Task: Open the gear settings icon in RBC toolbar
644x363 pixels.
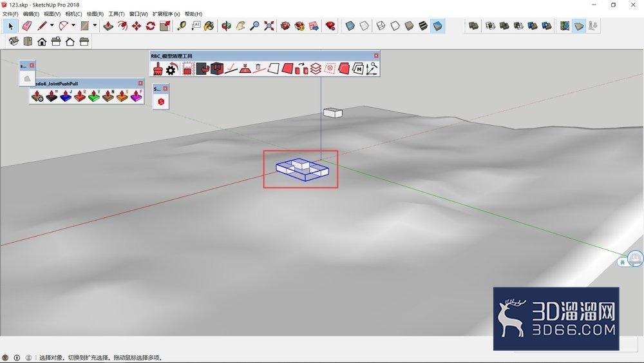Action: (x=171, y=69)
